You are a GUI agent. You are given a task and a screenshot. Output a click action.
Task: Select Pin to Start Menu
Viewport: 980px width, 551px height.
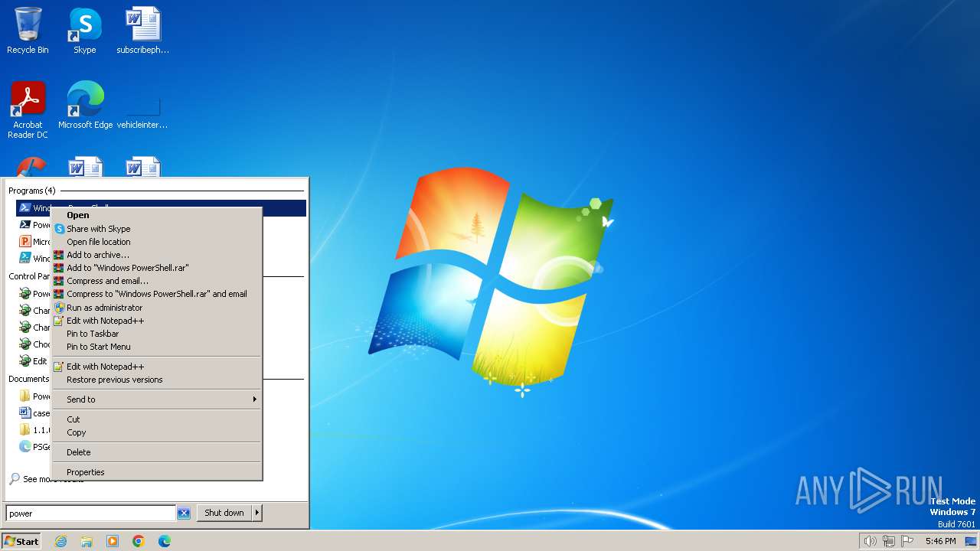click(156, 347)
